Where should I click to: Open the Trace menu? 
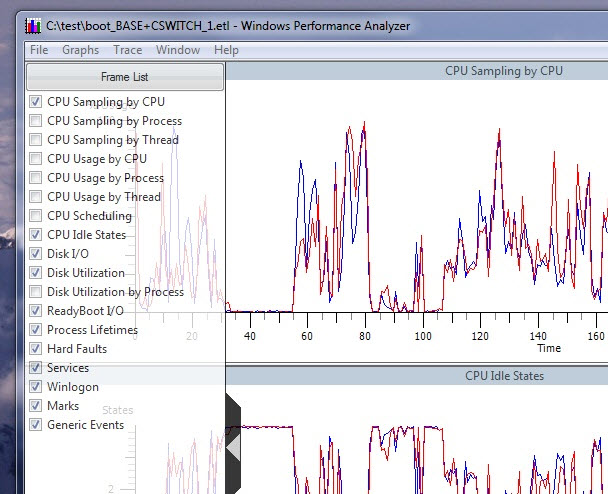tap(127, 50)
